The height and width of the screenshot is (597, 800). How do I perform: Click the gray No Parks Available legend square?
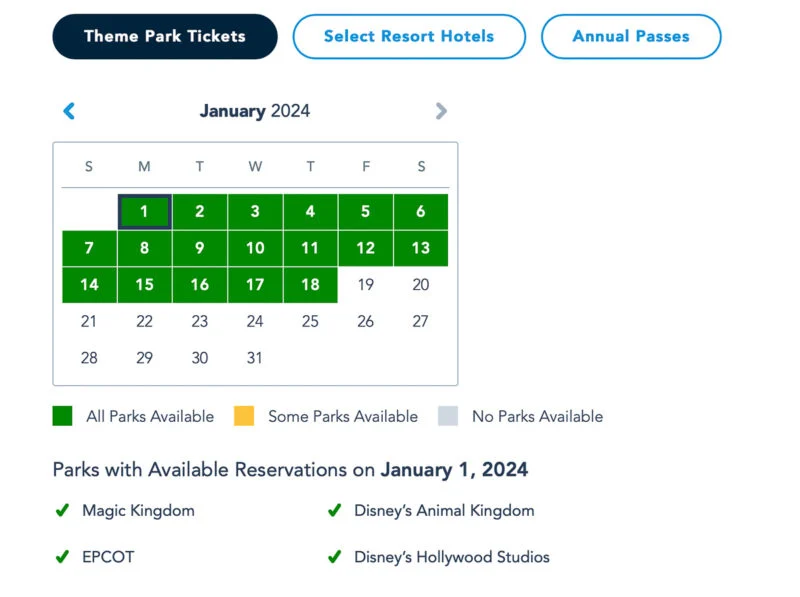448,416
